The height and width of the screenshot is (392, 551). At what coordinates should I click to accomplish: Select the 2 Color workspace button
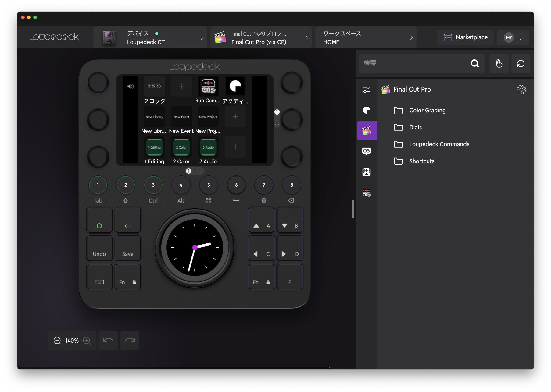[x=181, y=147]
